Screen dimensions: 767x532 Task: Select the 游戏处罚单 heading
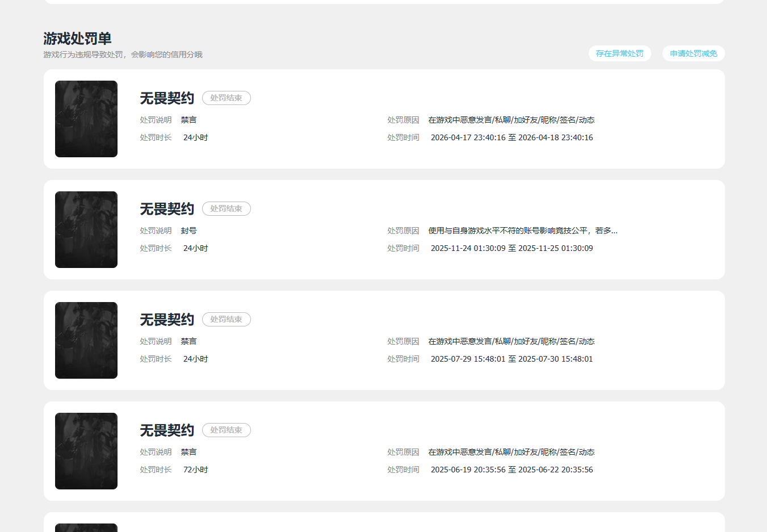click(x=77, y=38)
